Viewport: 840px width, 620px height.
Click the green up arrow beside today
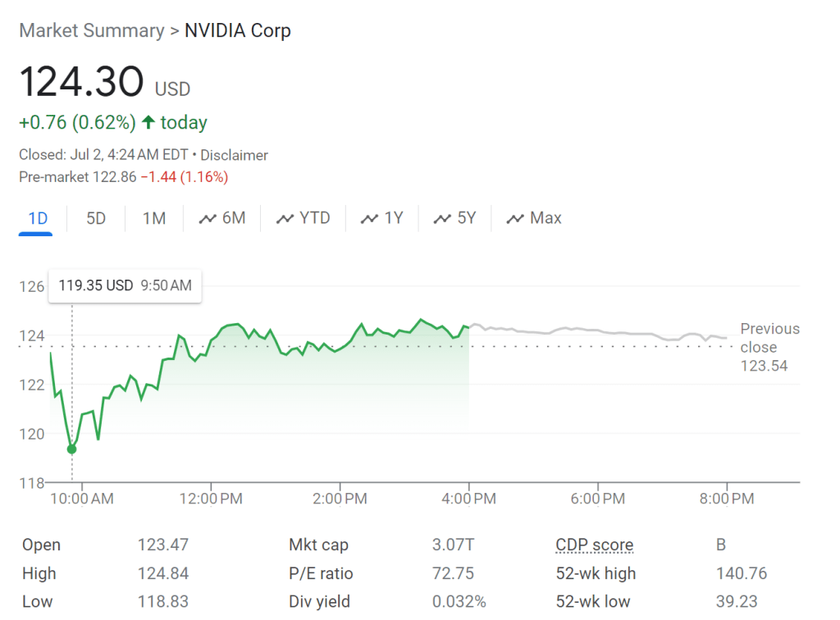point(148,122)
